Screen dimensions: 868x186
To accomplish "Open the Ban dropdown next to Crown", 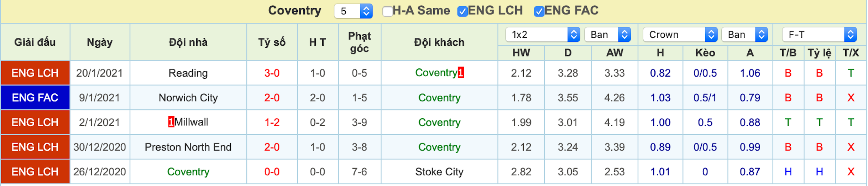I will coord(744,35).
